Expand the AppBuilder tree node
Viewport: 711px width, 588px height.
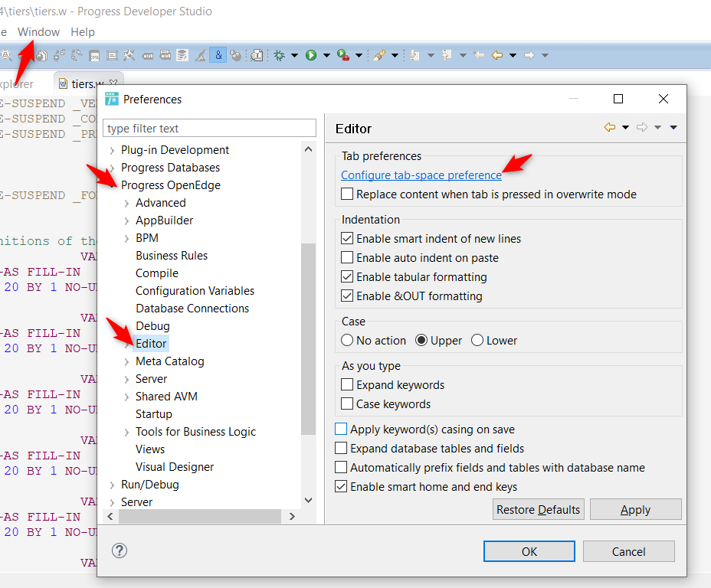click(127, 220)
